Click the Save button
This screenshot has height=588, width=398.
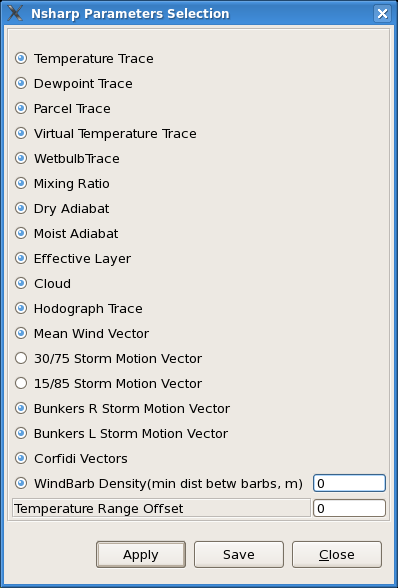(x=239, y=554)
